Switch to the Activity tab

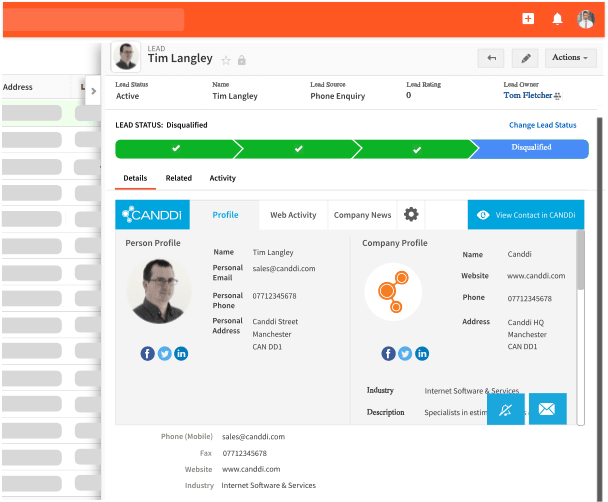[223, 178]
